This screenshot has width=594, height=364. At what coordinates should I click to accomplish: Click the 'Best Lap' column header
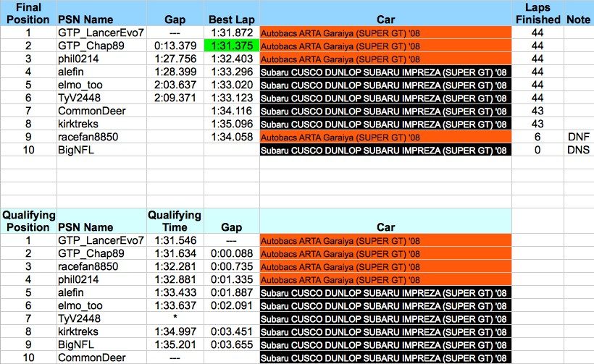[232, 13]
